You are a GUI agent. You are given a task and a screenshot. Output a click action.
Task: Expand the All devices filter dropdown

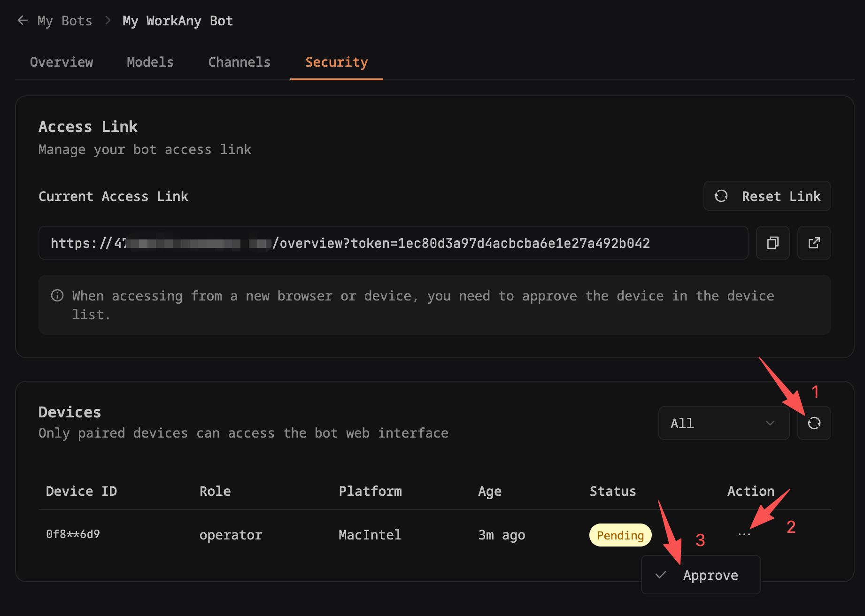[x=723, y=423]
